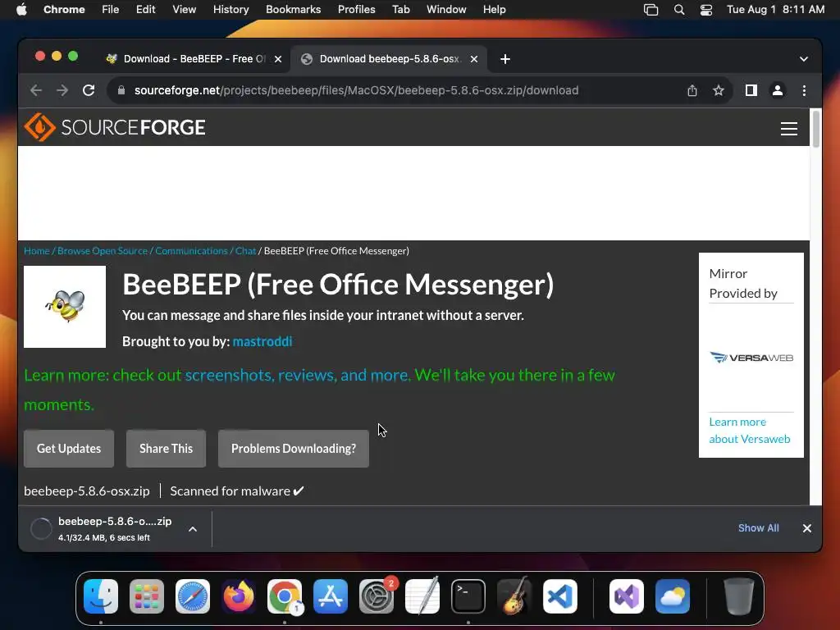Click the Get Updates button
Viewport: 840px width, 630px height.
(x=69, y=449)
